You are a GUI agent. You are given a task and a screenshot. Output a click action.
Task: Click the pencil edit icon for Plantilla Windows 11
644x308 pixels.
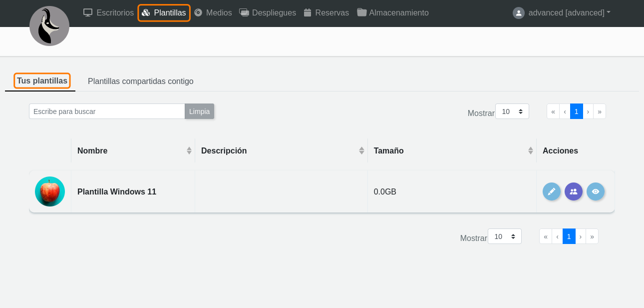coord(551,191)
